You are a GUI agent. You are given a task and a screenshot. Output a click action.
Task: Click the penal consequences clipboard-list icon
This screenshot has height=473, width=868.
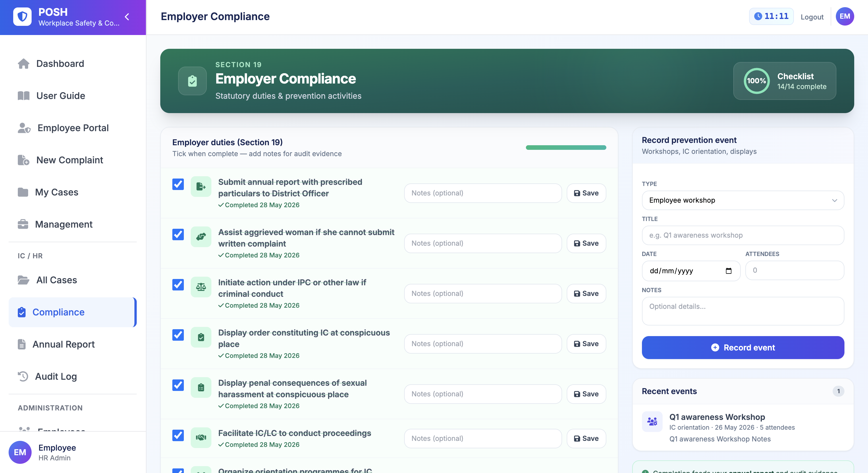(x=201, y=387)
